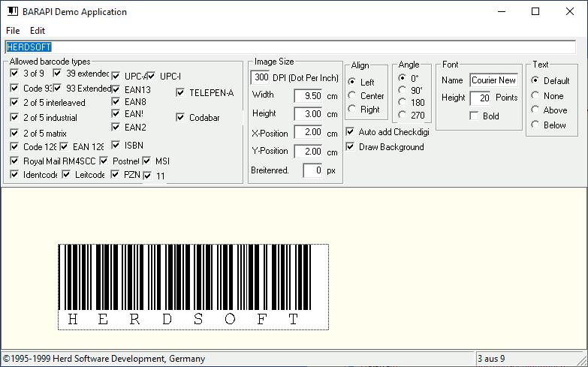Toggle the 93 Extended checkbox

(x=57, y=88)
